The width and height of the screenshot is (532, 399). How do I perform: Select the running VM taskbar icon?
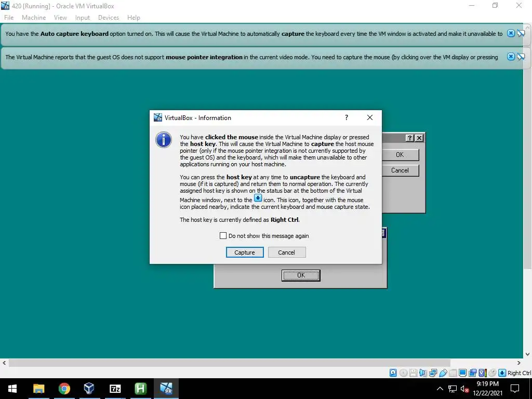(x=166, y=389)
